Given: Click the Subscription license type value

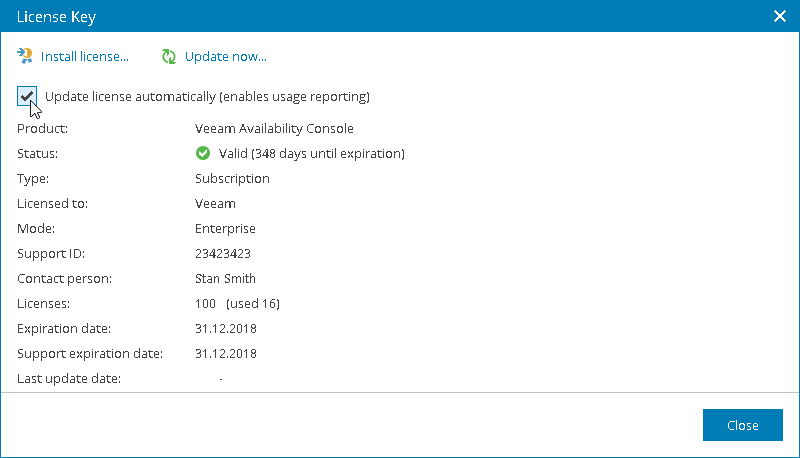Looking at the screenshot, I should click(x=232, y=179).
